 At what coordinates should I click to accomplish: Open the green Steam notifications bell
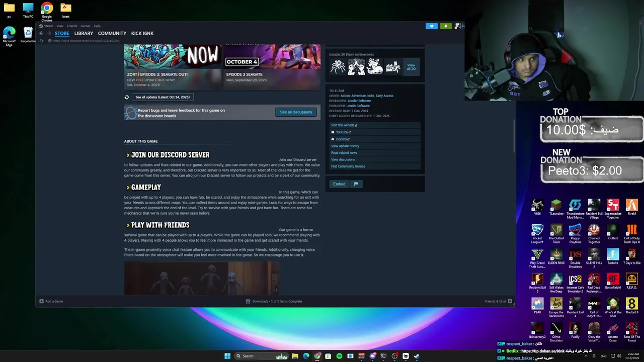coord(445,26)
